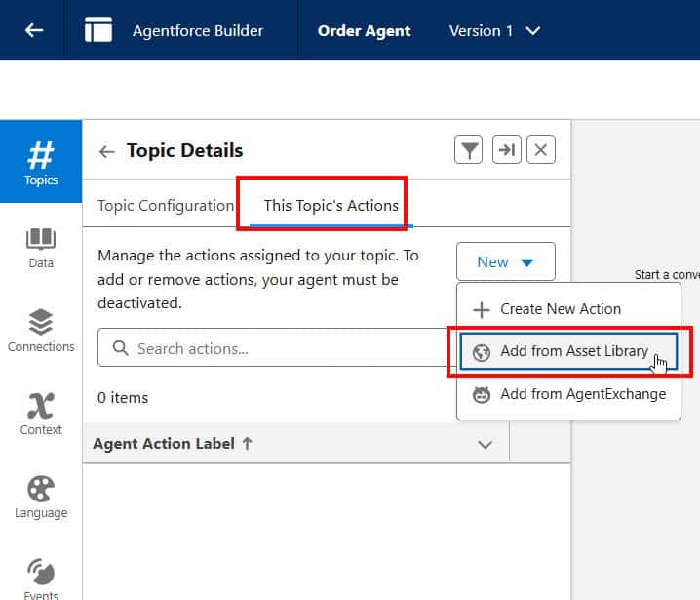The image size is (700, 600).
Task: Choose Add from AgentExchange
Action: (568, 394)
